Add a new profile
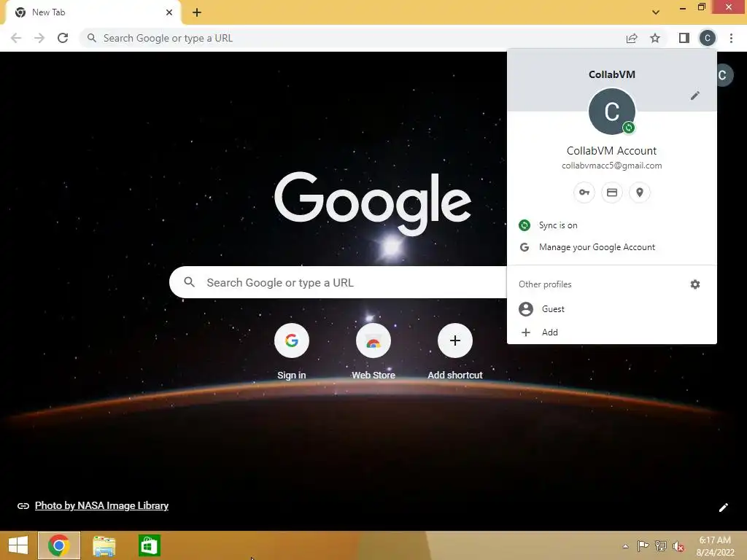 (x=612, y=332)
